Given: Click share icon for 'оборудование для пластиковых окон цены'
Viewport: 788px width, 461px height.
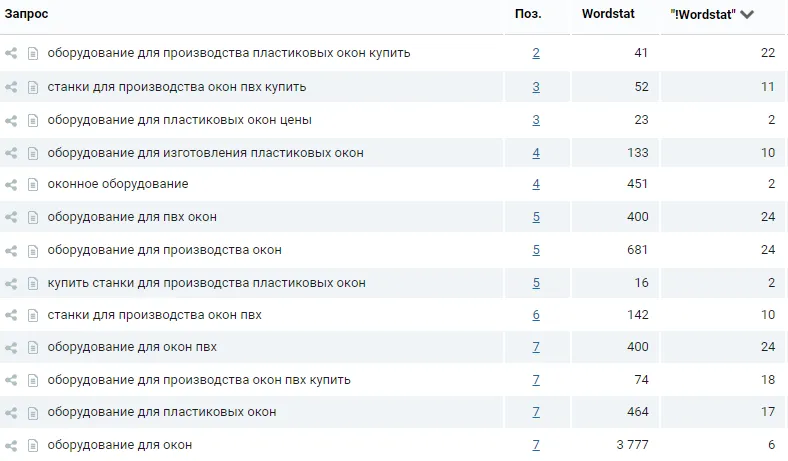Looking at the screenshot, I should (x=11, y=120).
